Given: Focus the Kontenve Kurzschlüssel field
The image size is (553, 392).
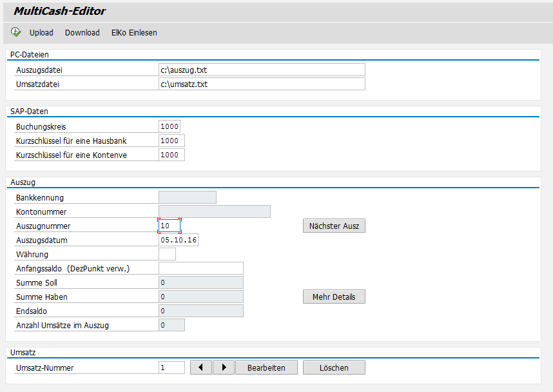Looking at the screenshot, I should click(x=171, y=155).
